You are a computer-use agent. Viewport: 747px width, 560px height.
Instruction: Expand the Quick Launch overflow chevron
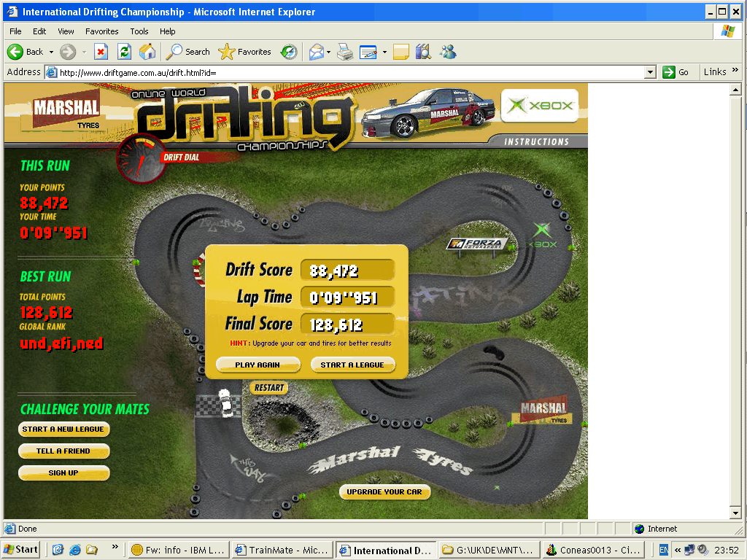click(115, 547)
